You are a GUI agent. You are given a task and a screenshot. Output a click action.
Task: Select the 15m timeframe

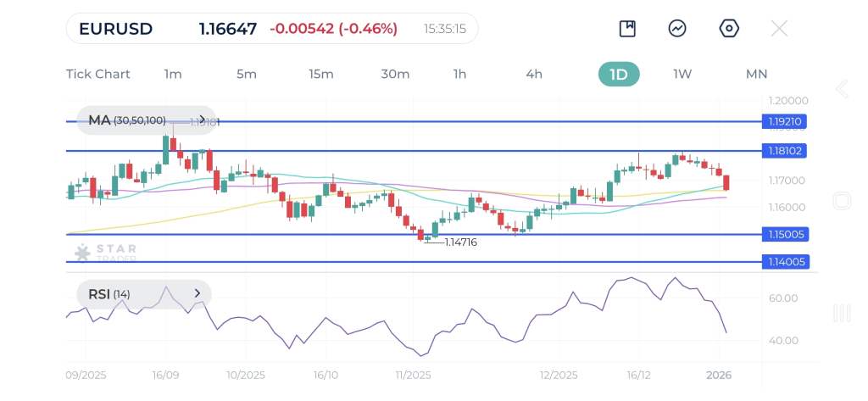(321, 75)
